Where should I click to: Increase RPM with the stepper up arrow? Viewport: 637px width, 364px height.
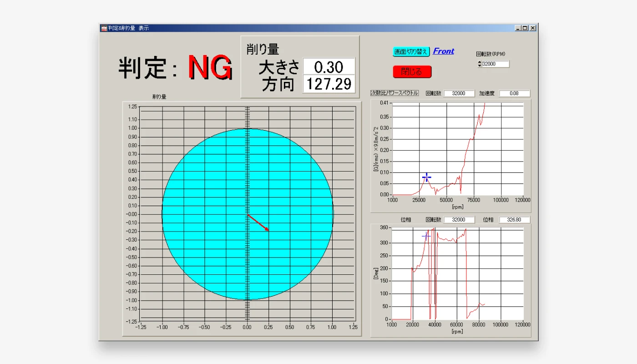(x=479, y=63)
